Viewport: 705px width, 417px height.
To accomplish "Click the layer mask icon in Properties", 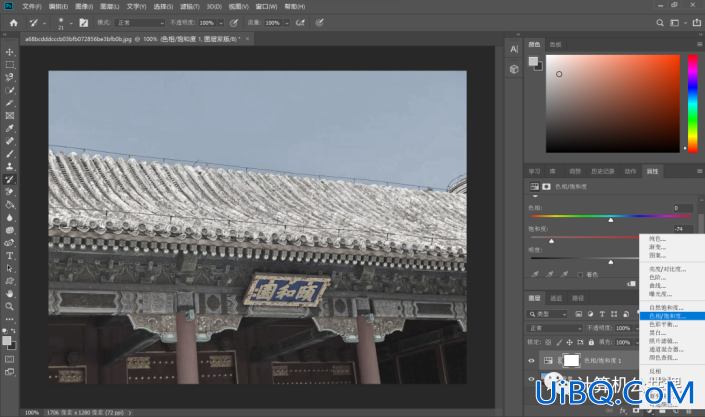I will (546, 186).
